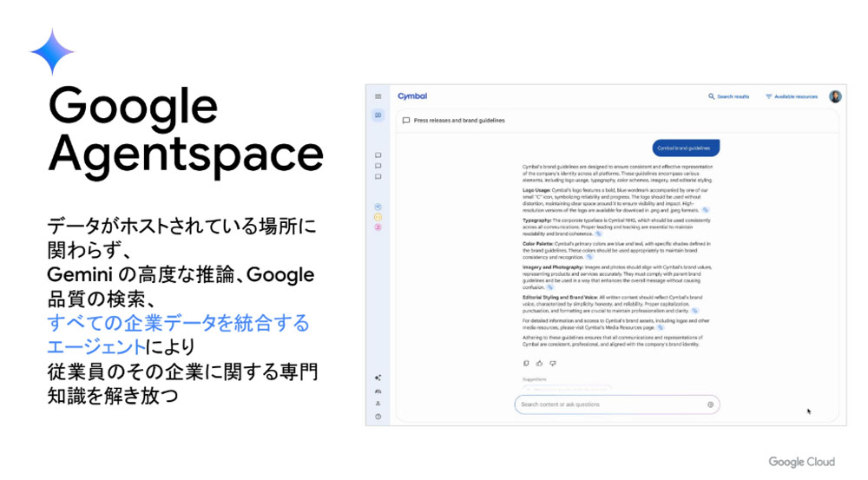Image resolution: width=868 pixels, height=480 pixels.
Task: Click the chat bubble icon beside Press releases title
Action: [x=405, y=120]
